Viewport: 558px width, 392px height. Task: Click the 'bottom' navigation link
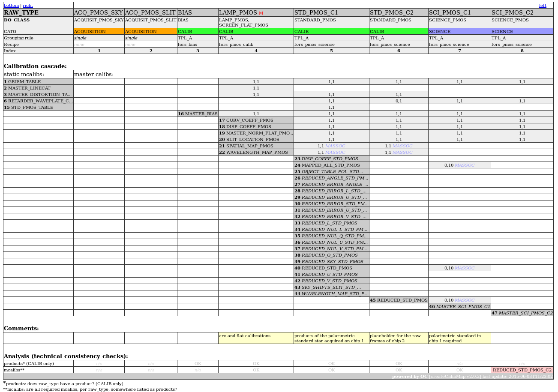coord(11,6)
